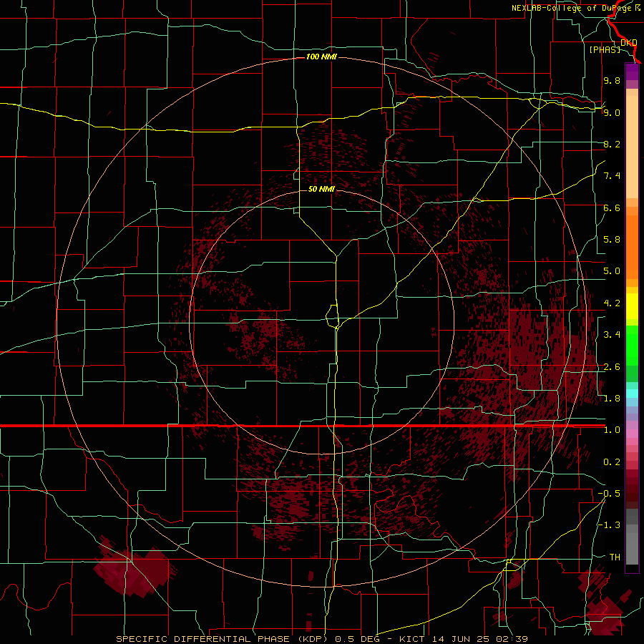This screenshot has height=644, width=644.
Task: Click the 5.0 value on the color scale
Action: coord(612,271)
